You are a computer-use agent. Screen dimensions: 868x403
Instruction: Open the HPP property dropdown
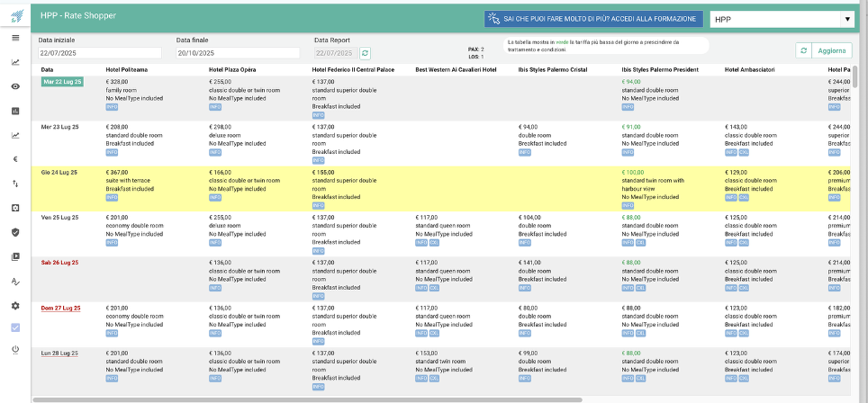point(781,19)
